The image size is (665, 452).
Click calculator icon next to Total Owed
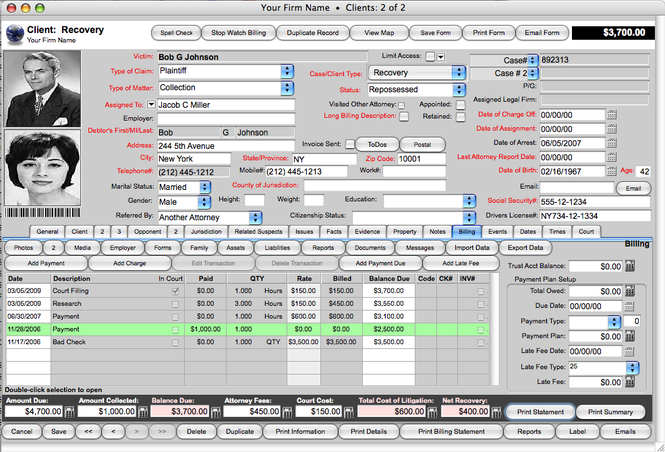(x=630, y=291)
